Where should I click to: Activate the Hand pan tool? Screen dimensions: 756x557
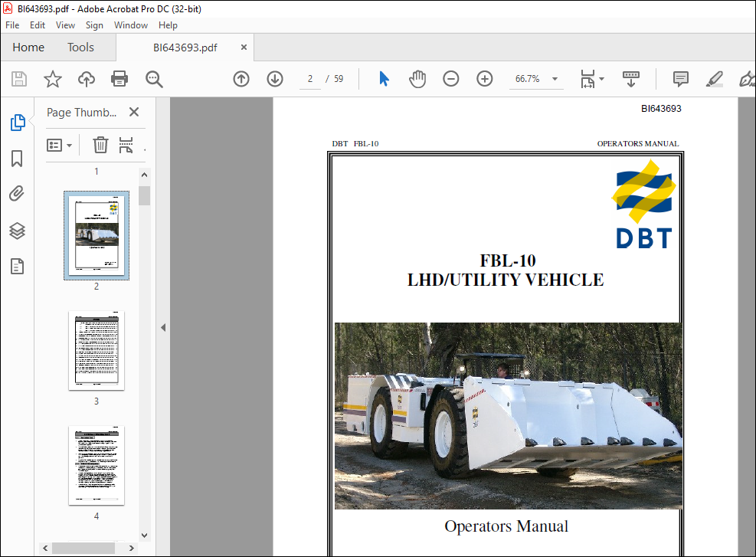(417, 79)
